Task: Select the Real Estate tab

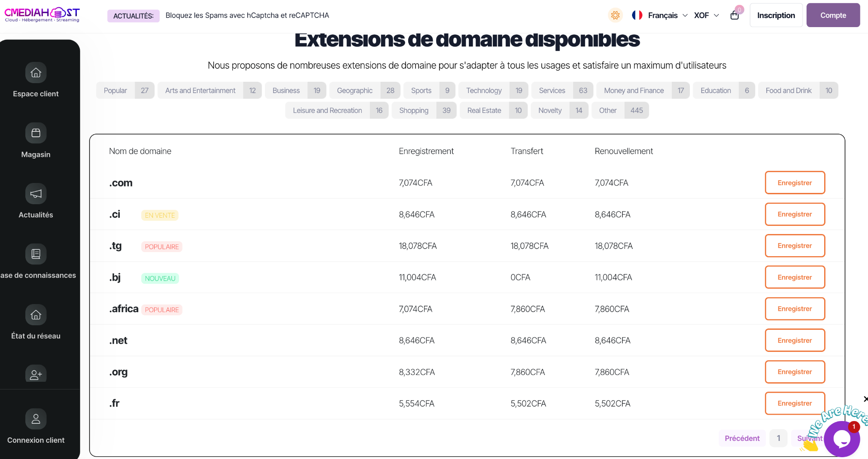Action: [x=494, y=110]
